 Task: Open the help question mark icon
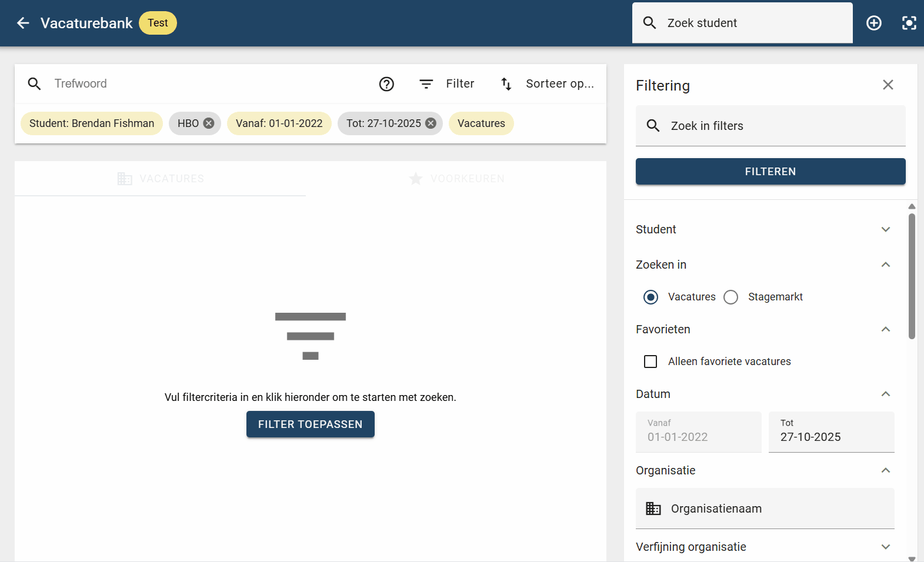(x=386, y=84)
